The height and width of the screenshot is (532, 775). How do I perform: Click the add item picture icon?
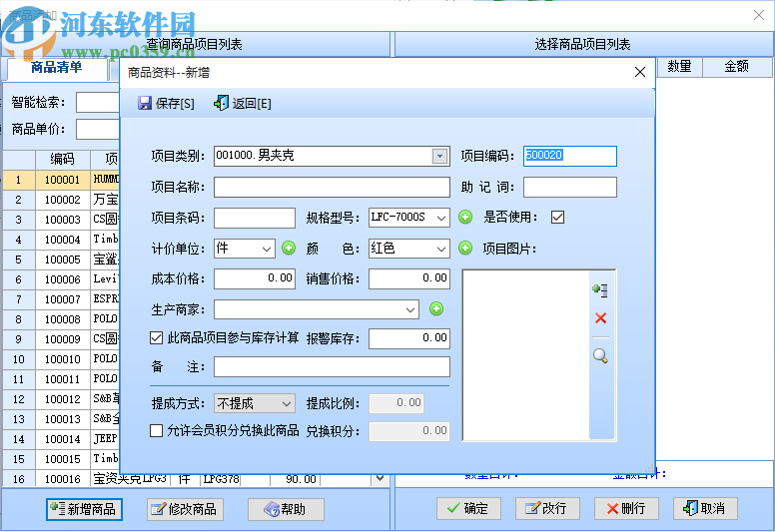click(x=600, y=290)
